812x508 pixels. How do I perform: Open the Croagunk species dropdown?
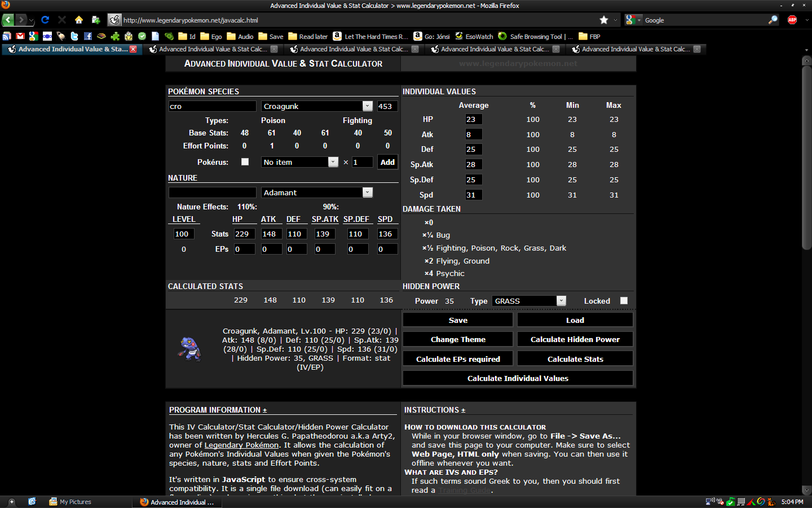317,106
